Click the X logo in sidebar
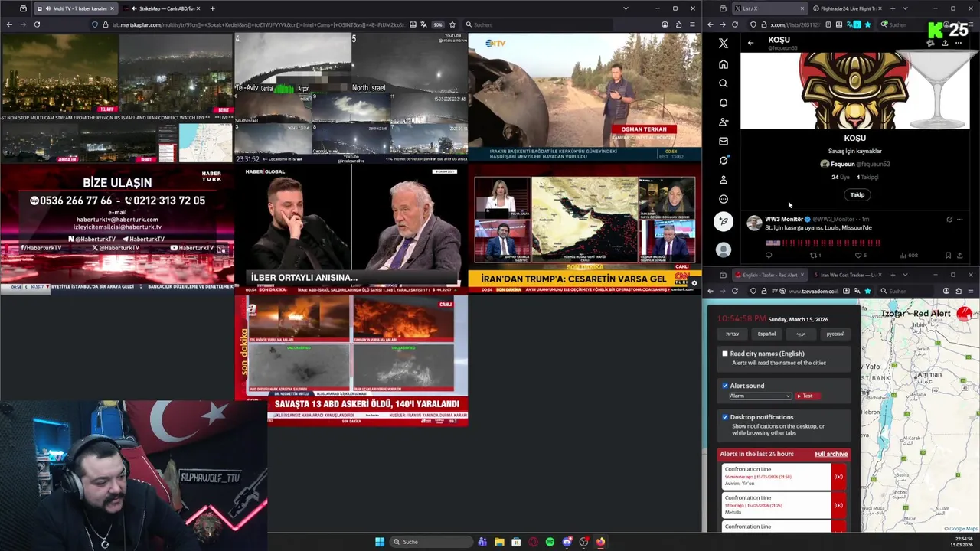Screen dimensions: 980x551 point(723,44)
